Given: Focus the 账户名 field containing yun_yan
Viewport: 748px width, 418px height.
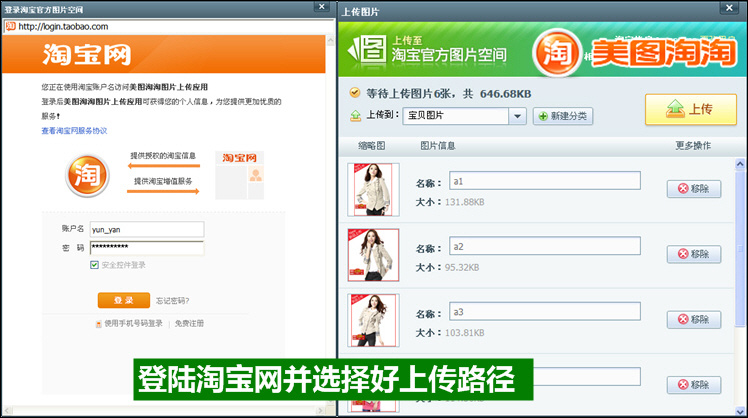Looking at the screenshot, I should [x=147, y=230].
